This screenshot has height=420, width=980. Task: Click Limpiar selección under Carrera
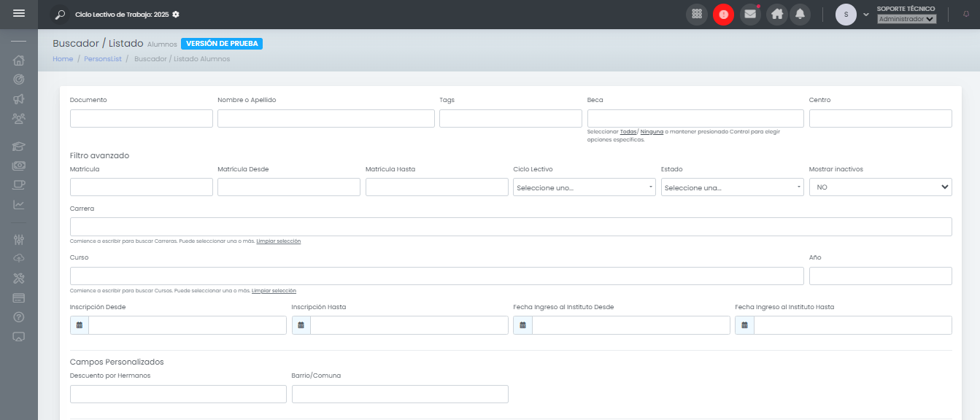[278, 241]
